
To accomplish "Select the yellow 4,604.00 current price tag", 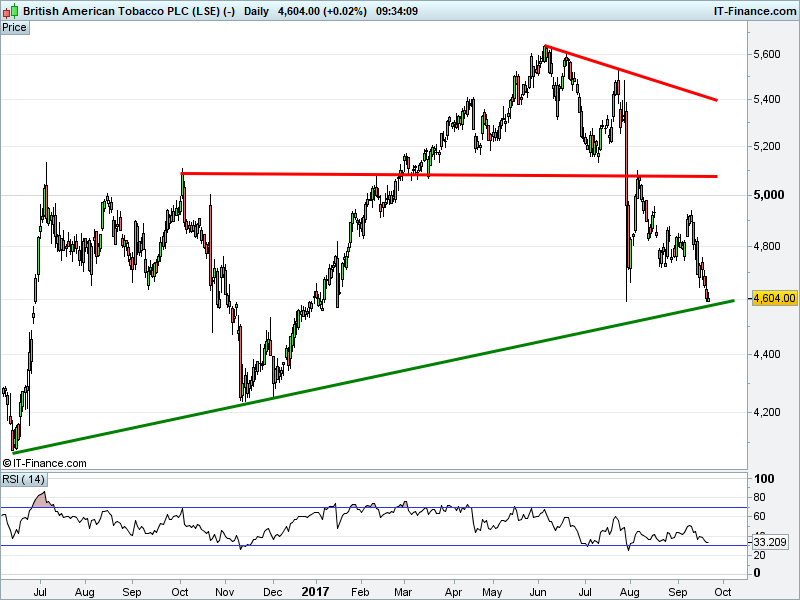I will coord(774,298).
